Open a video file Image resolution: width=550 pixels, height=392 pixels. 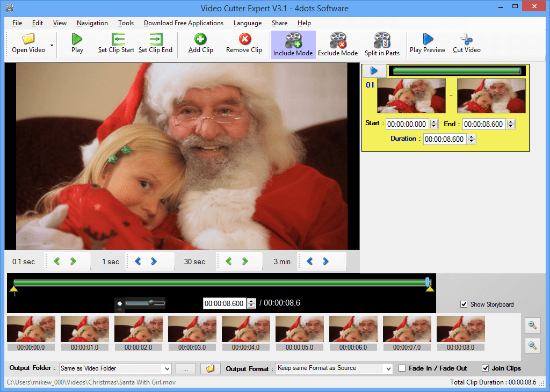click(28, 44)
